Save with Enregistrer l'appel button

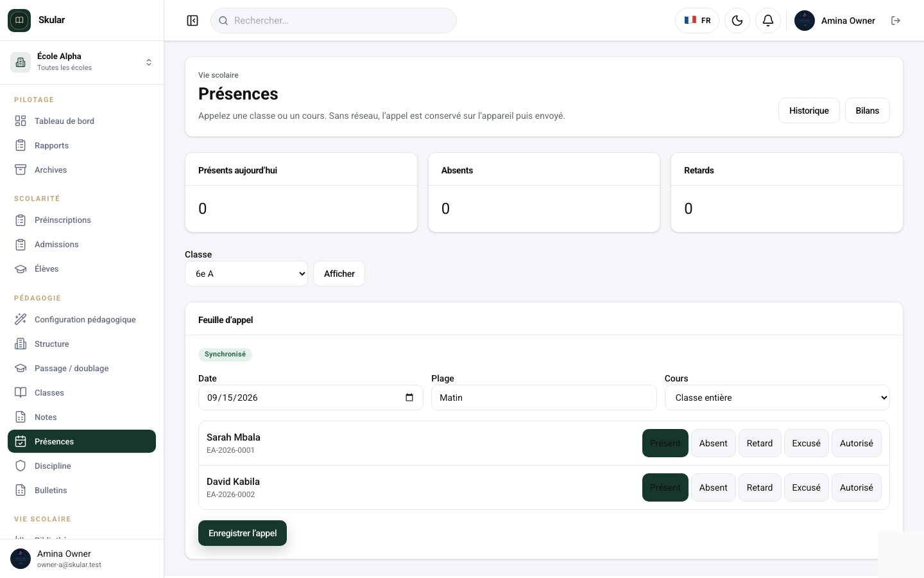point(243,533)
